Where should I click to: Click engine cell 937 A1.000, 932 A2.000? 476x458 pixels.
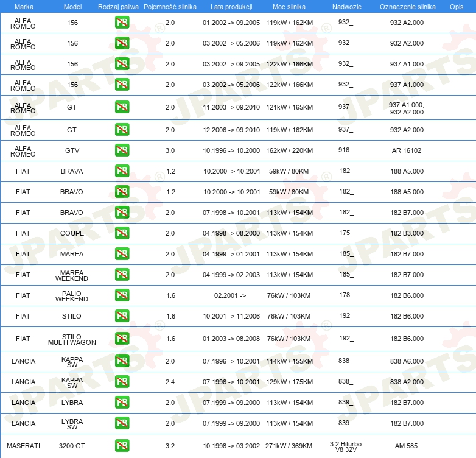coord(407,108)
